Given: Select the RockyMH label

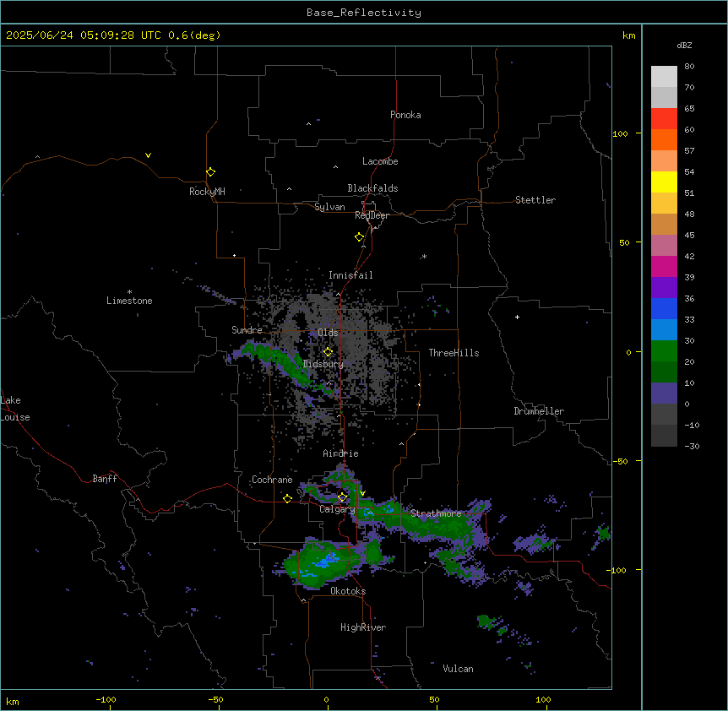Looking at the screenshot, I should tap(207, 192).
